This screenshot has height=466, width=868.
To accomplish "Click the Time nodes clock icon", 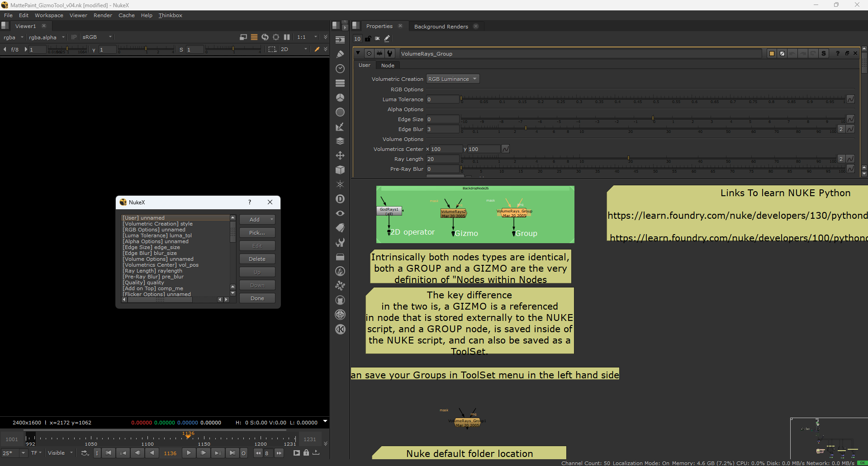I will pyautogui.click(x=340, y=69).
